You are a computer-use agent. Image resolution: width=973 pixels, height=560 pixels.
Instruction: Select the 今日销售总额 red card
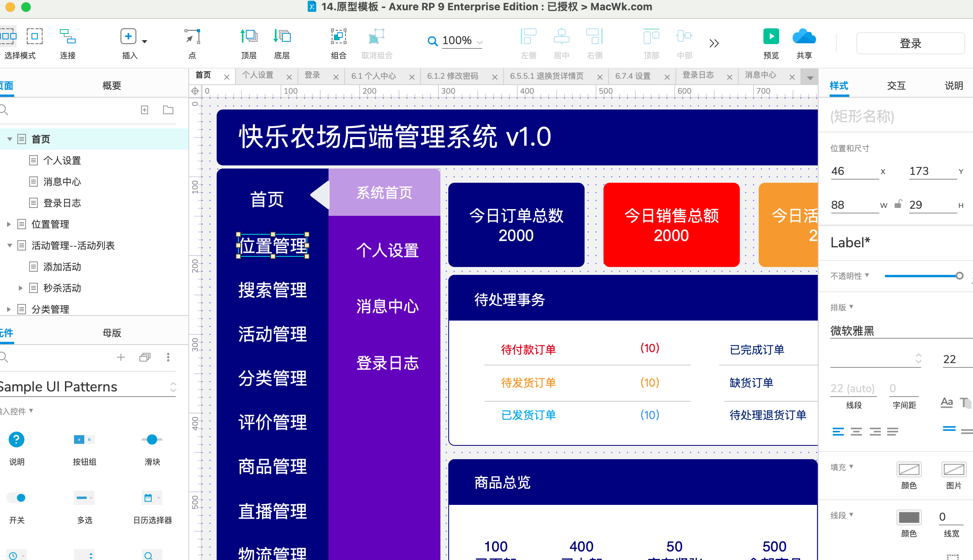[671, 225]
